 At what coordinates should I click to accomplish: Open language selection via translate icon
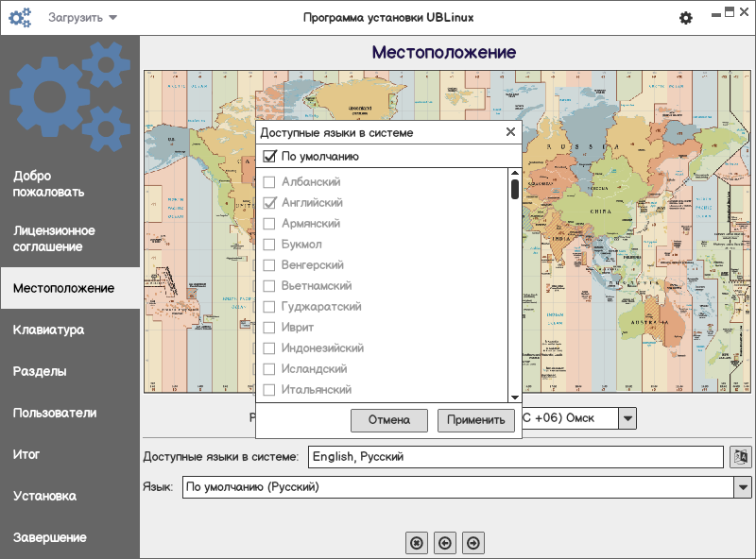(741, 457)
